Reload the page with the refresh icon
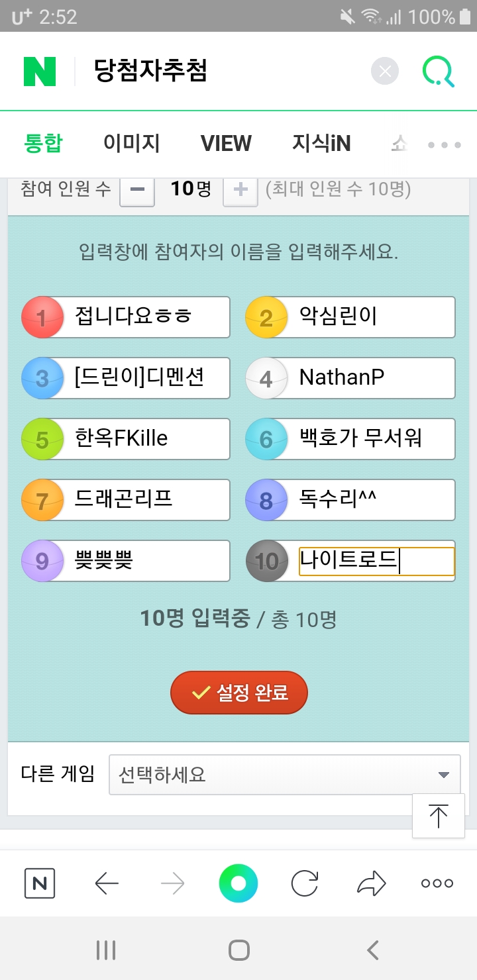This screenshot has height=980, width=477. point(305,883)
